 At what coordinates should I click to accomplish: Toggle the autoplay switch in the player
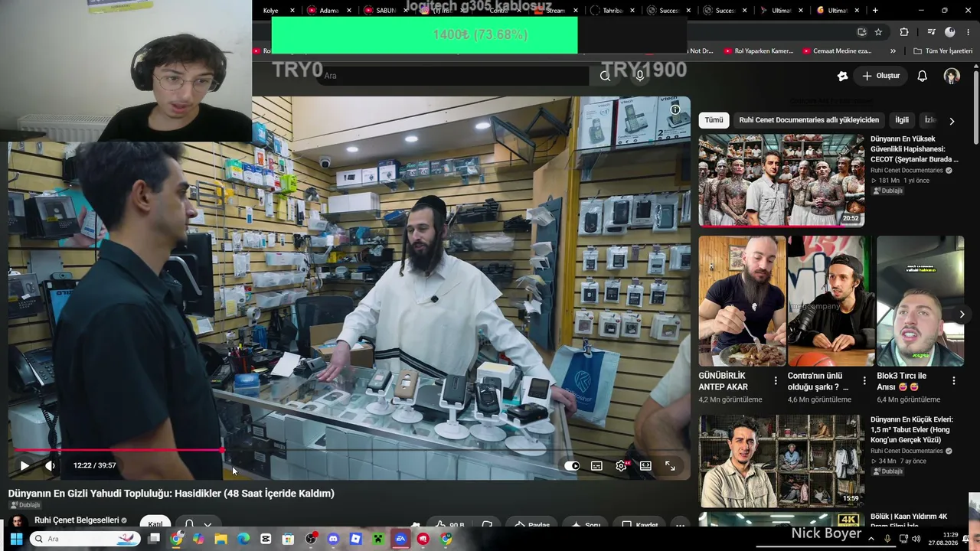[x=572, y=465]
